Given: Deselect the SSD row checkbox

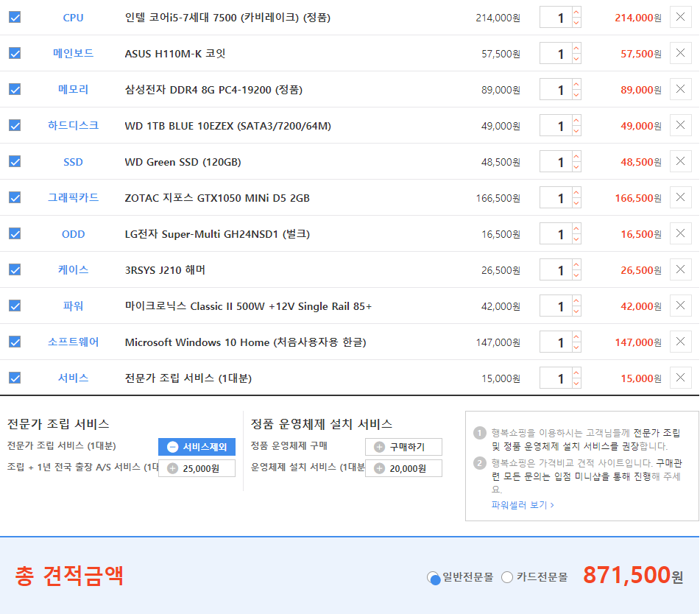Looking at the screenshot, I should coord(15,162).
